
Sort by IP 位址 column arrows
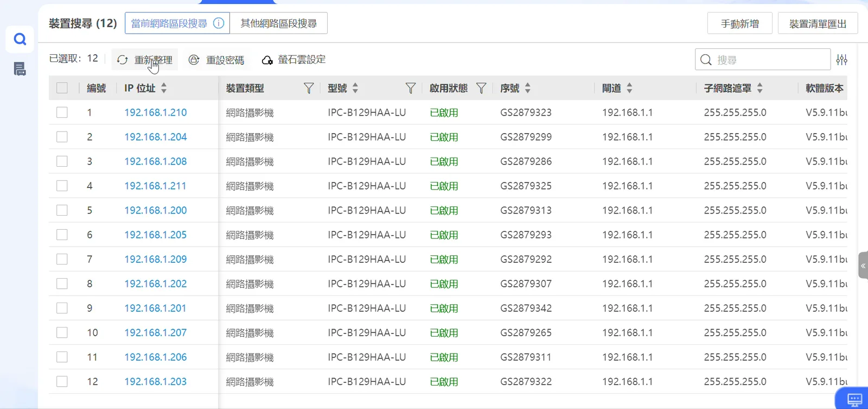pos(164,88)
